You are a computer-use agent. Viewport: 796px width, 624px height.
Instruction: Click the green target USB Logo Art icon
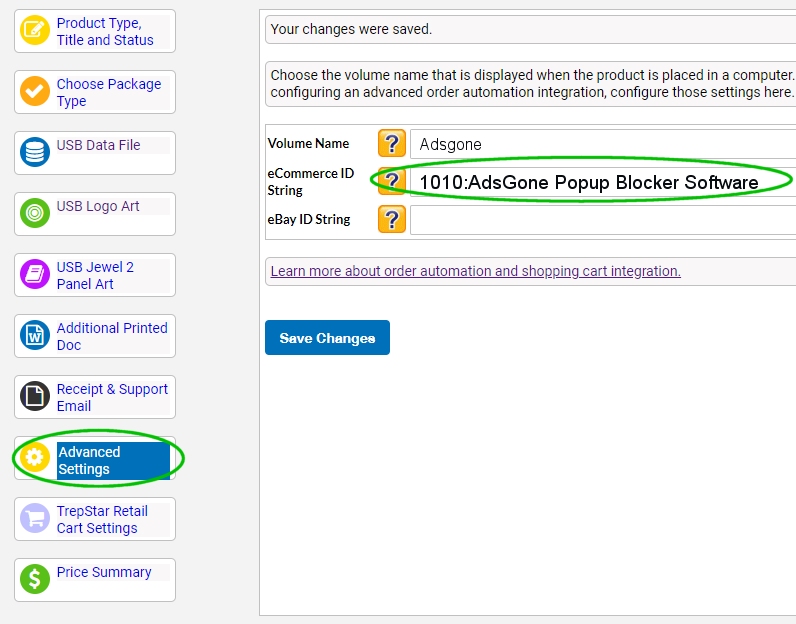pos(35,213)
